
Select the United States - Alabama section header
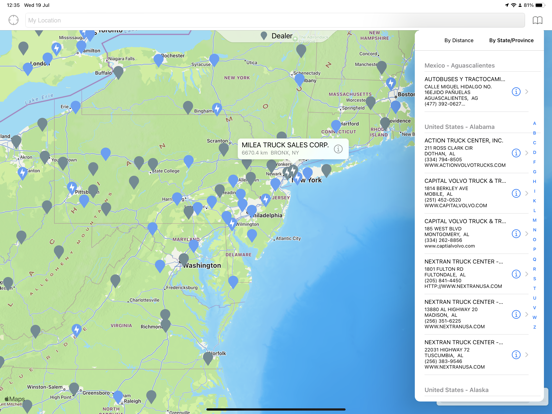pos(459,127)
